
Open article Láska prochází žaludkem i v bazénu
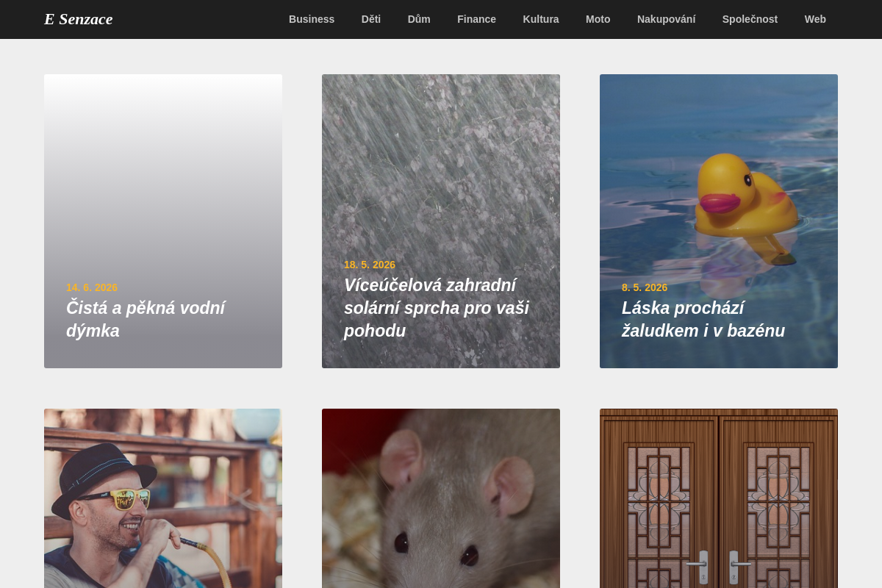click(703, 319)
